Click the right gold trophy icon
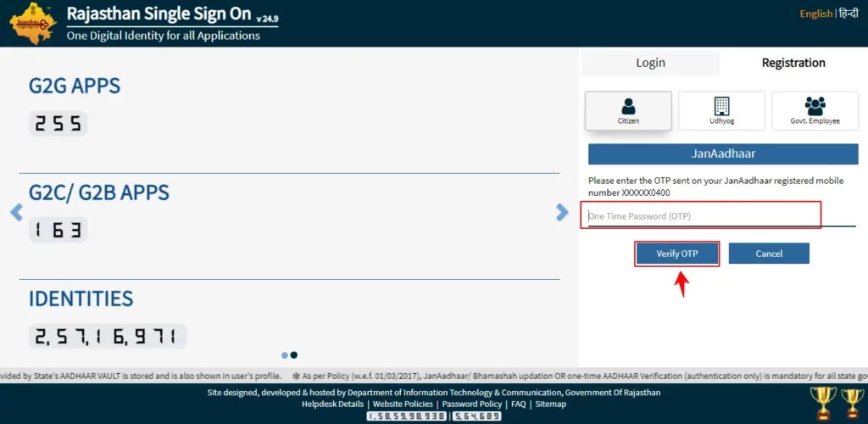The image size is (868, 424). pos(853,403)
